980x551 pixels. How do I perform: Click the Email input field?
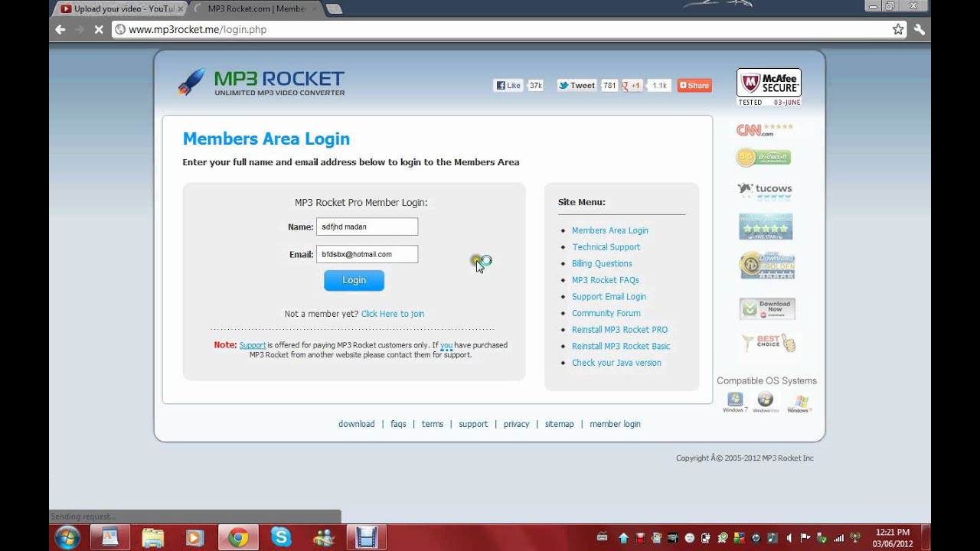tap(367, 254)
